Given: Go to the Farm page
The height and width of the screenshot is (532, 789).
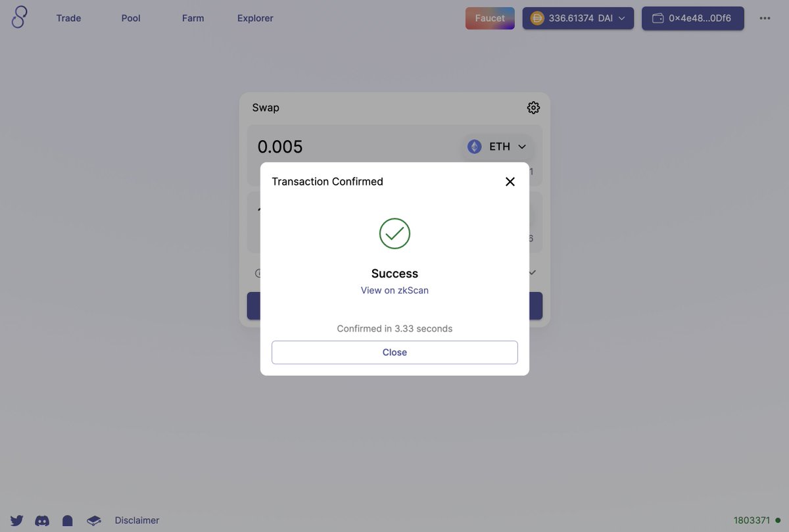Looking at the screenshot, I should pos(193,18).
